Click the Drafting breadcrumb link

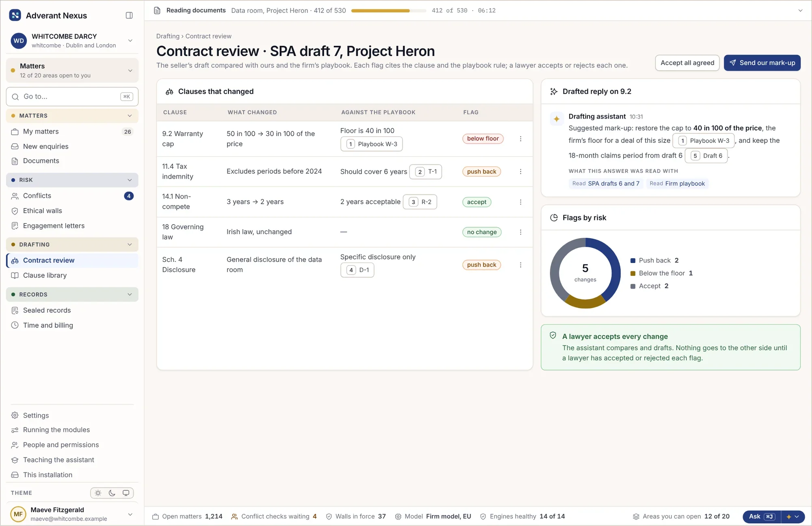point(168,36)
